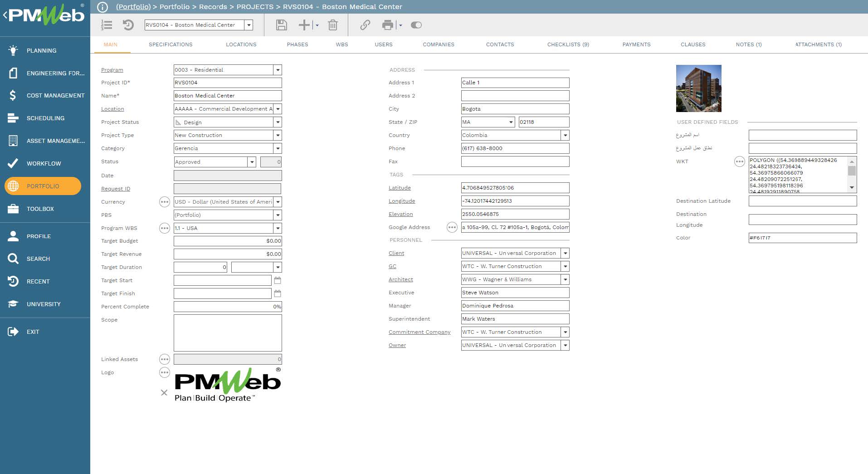Viewport: 868px width, 474px height.
Task: Click the Commitment Company link
Action: (419, 332)
